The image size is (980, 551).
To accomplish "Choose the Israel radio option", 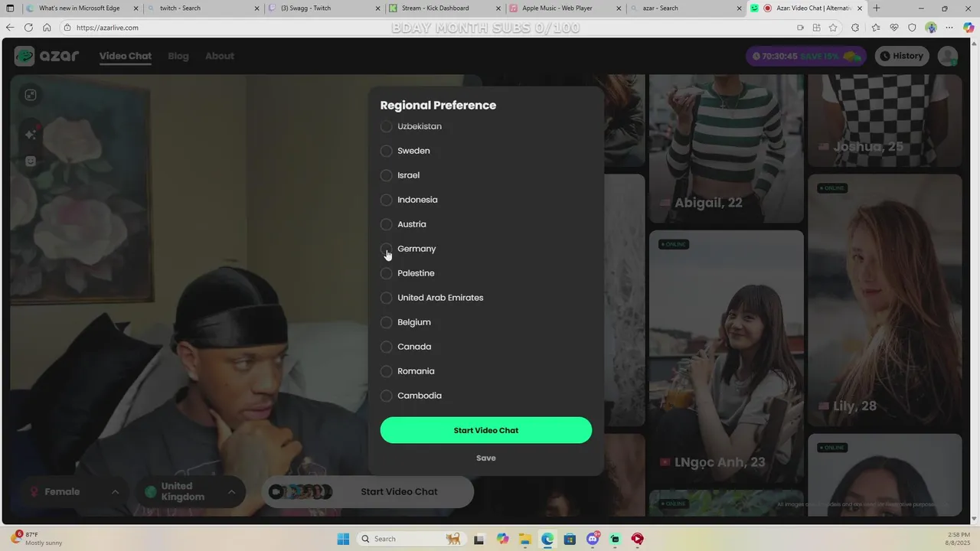I will (387, 175).
